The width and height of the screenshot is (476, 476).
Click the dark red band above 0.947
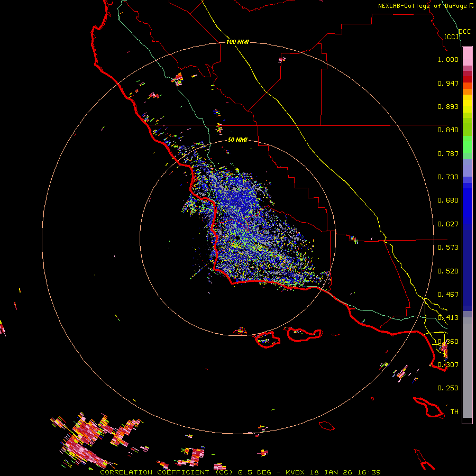[467, 79]
